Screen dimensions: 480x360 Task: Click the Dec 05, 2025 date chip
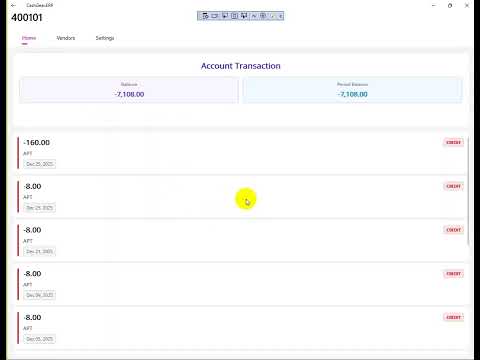(x=40, y=339)
